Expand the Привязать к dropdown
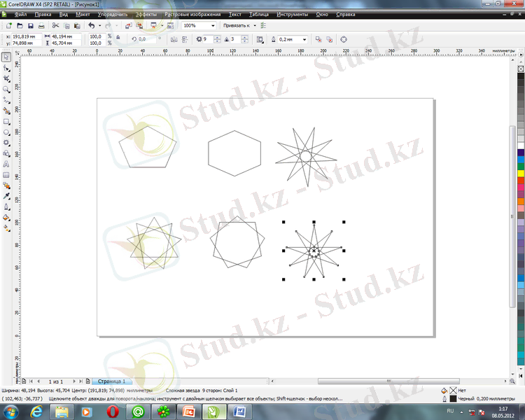Viewport: 525px width, 420px height. [x=255, y=25]
